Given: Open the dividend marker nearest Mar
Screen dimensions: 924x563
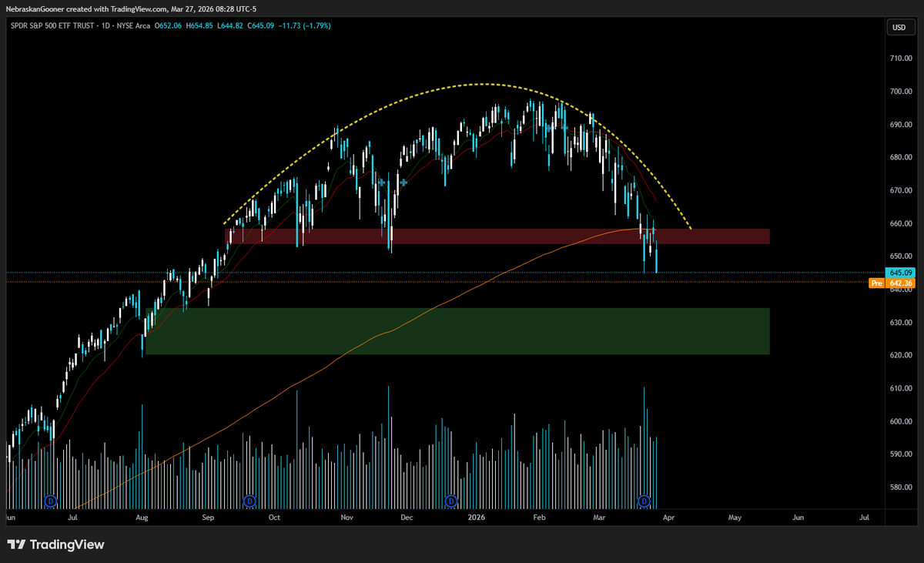Looking at the screenshot, I should pos(644,501).
